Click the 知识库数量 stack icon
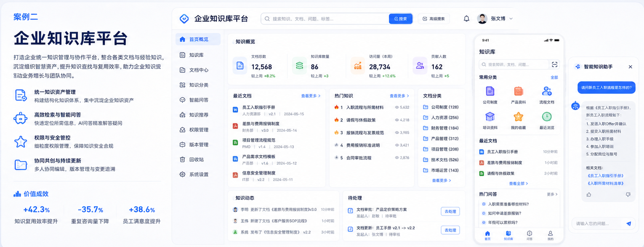This screenshot has height=247, width=644. pos(299,66)
